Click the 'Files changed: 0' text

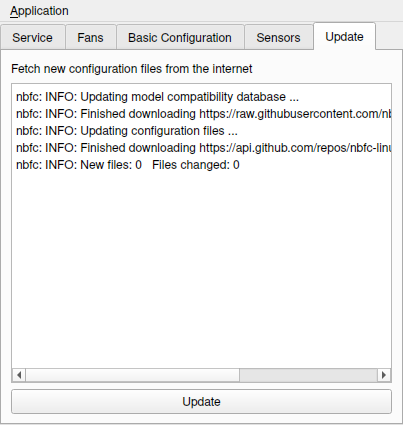pyautogui.click(x=196, y=165)
